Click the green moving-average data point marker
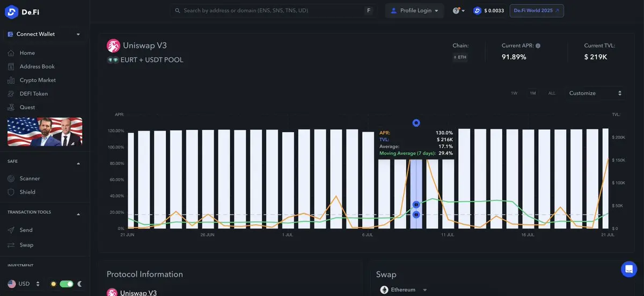This screenshot has width=644, height=296. pyautogui.click(x=416, y=205)
